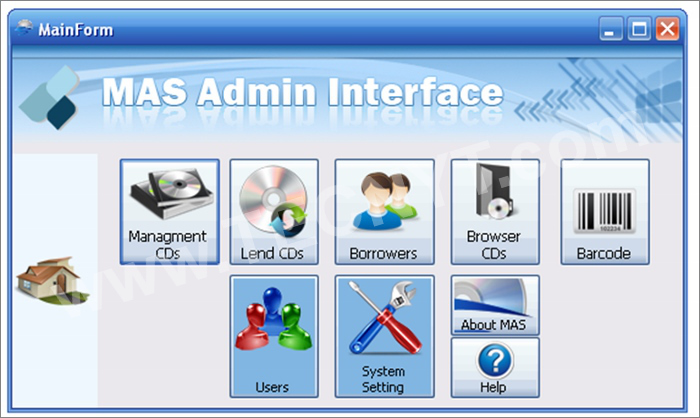Open Users with the three colored figures icon
This screenshot has width=700, height=418.
tap(274, 320)
